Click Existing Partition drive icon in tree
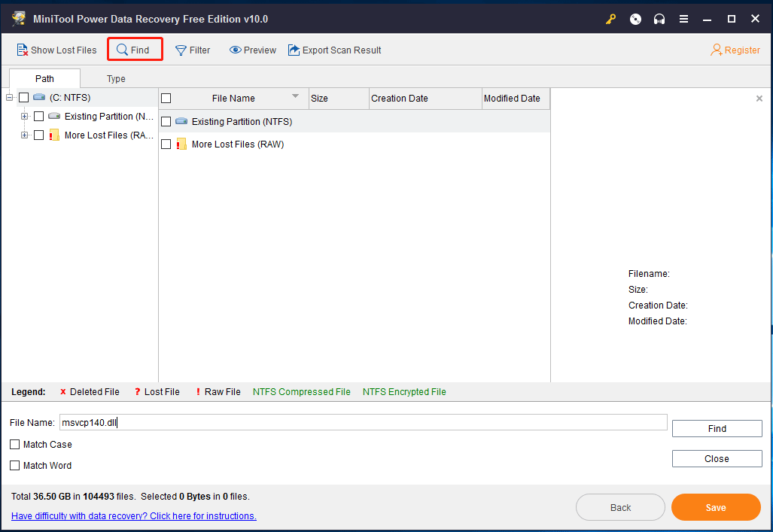The image size is (773, 532). [54, 117]
